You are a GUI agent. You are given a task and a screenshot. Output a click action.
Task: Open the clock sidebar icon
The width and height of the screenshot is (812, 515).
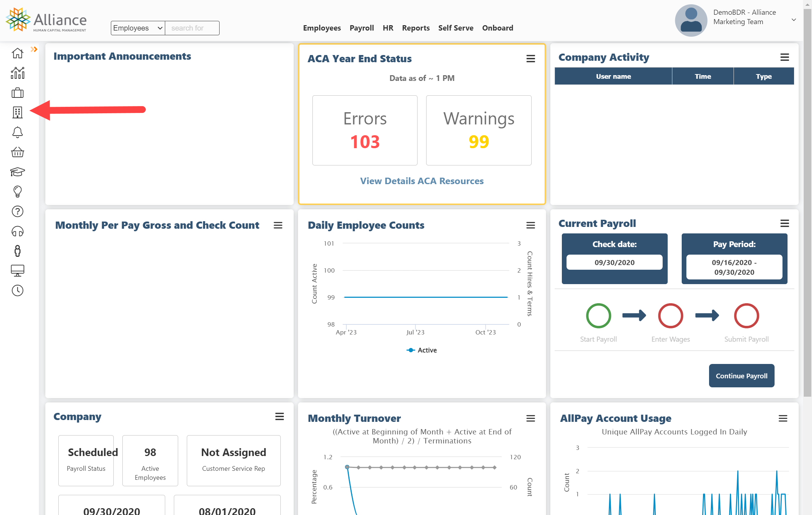[x=17, y=291]
